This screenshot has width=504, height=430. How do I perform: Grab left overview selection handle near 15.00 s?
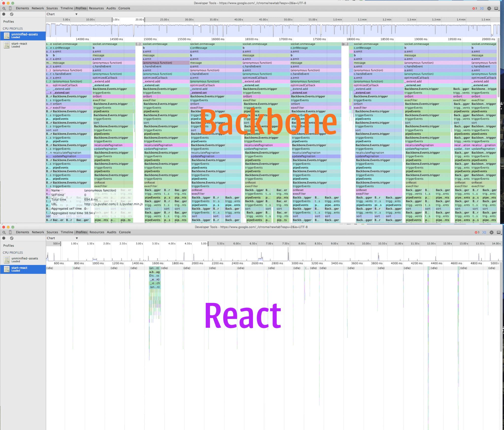112,20
